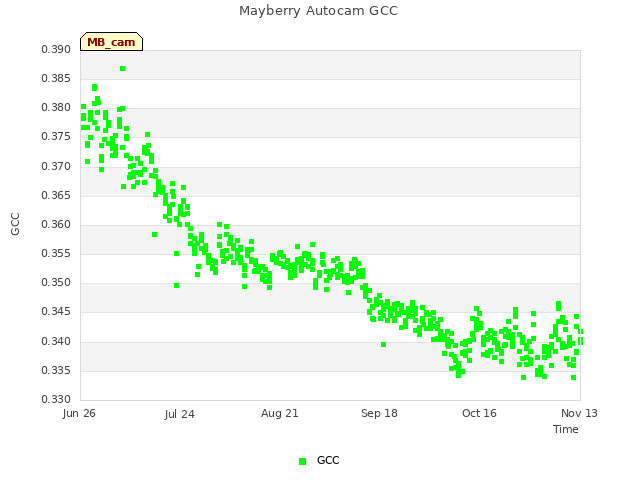Click the 0.350 y-axis value
Viewport: 640px width, 480px height.
point(56,282)
